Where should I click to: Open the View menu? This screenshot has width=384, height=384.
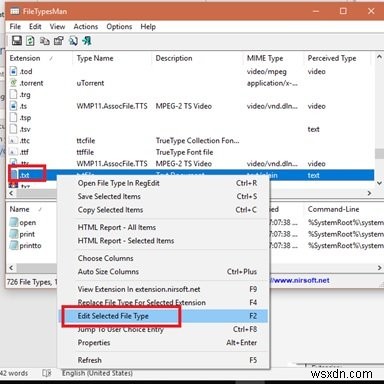(57, 26)
